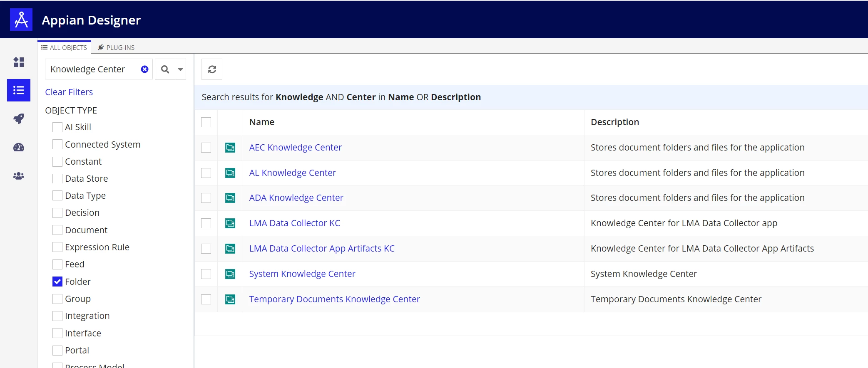
Task: Enable the Feed filter
Action: coord(57,264)
